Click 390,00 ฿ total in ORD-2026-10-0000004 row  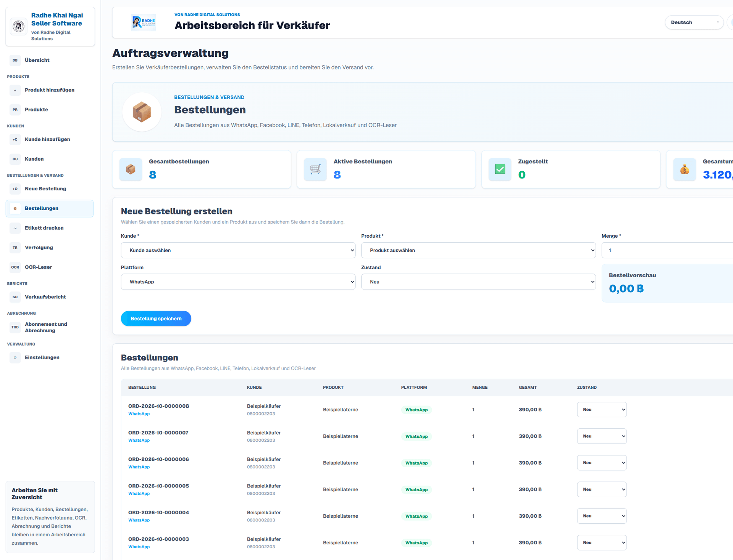(530, 516)
